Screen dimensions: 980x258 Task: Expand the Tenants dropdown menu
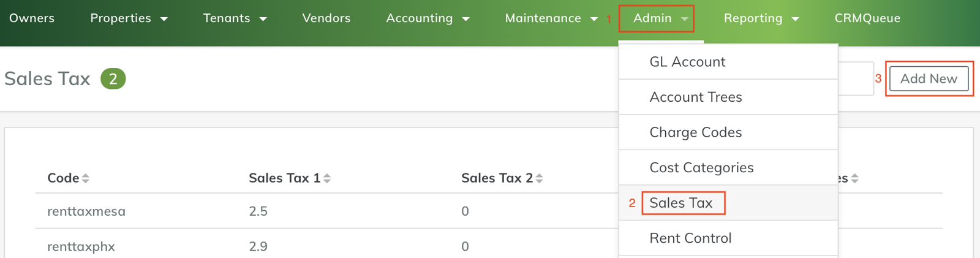(x=235, y=18)
